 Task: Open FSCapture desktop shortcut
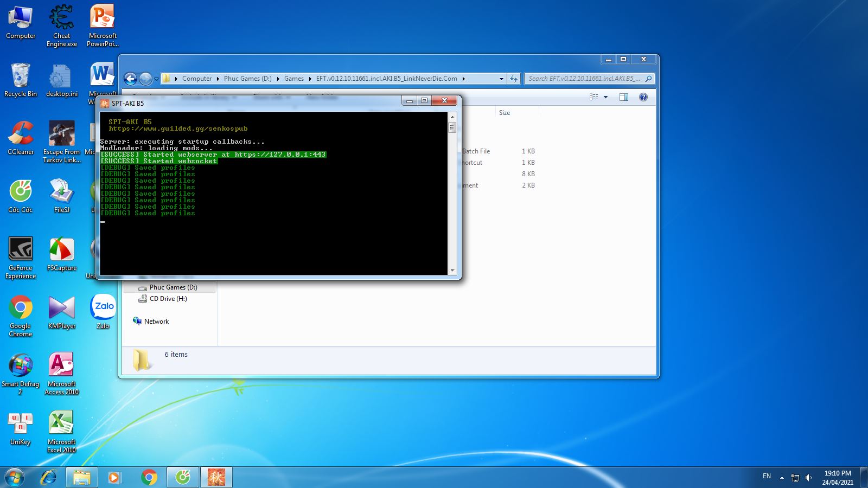coord(62,254)
